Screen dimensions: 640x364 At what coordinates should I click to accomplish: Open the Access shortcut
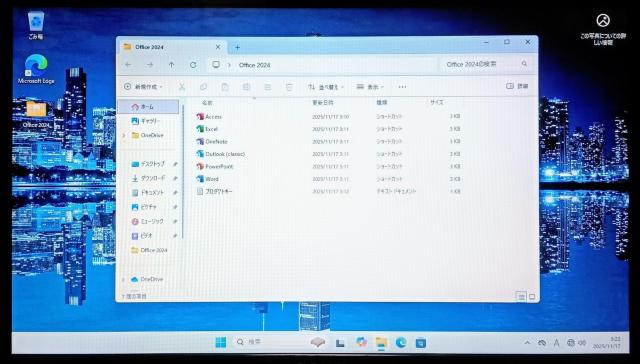[x=209, y=117]
